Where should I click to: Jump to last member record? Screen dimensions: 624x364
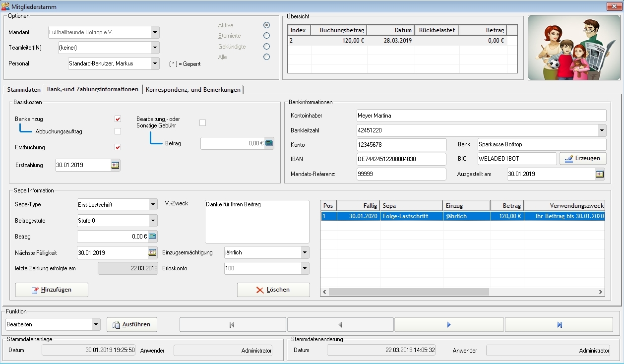pos(559,325)
